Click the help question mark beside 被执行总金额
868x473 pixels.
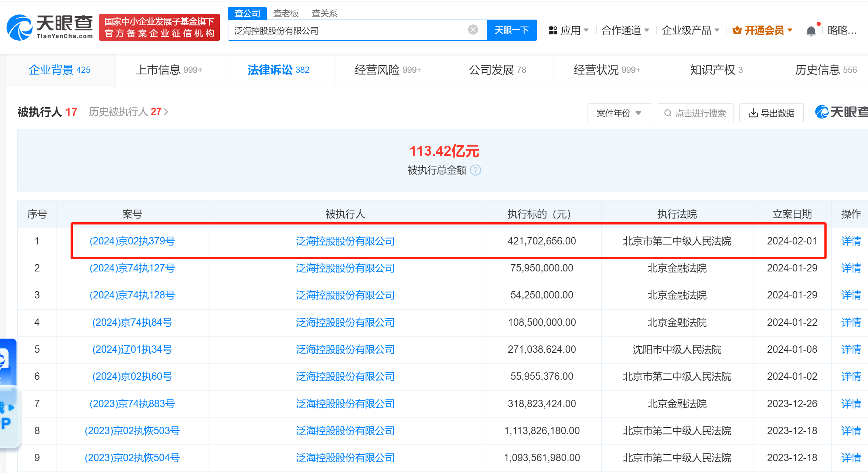coord(476,170)
